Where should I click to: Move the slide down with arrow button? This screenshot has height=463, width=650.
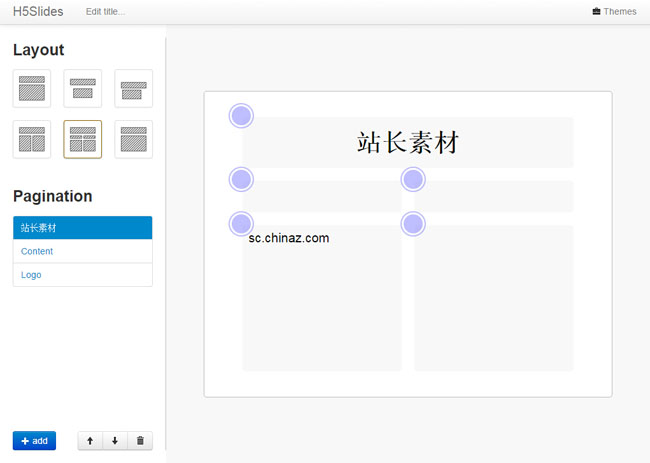coord(115,441)
